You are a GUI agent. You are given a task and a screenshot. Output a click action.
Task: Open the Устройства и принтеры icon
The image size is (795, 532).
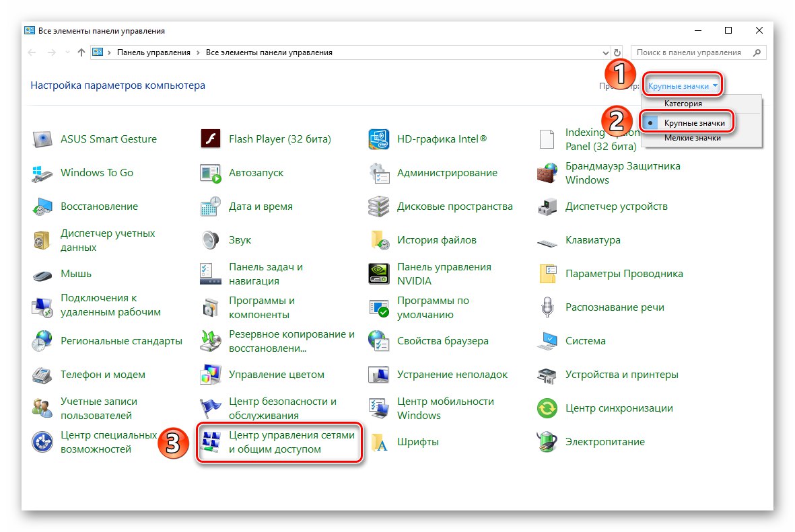click(x=547, y=375)
